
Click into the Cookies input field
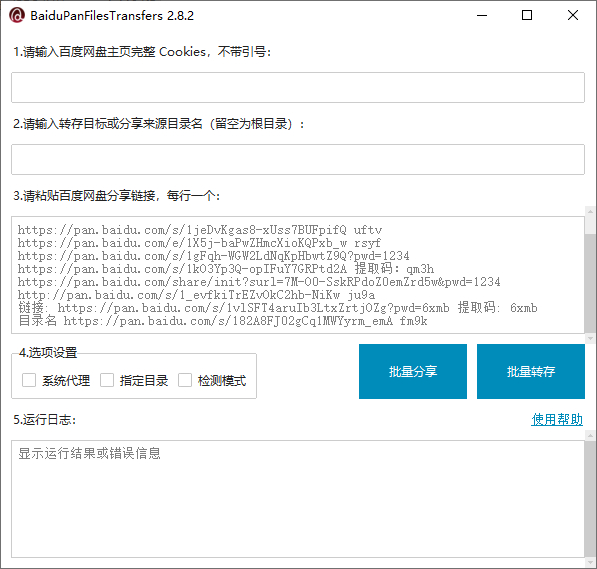(298, 88)
